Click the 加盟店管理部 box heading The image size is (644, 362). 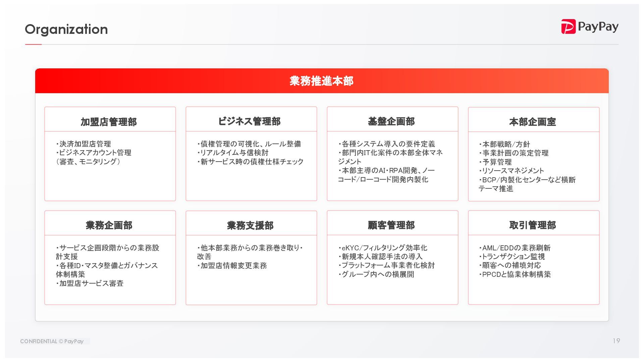[109, 122]
